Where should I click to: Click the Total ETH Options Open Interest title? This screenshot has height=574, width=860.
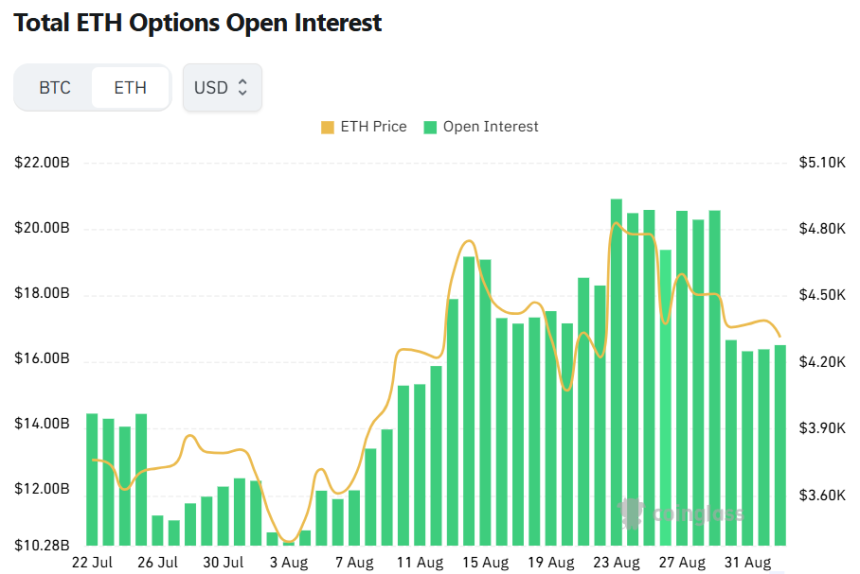click(x=197, y=22)
